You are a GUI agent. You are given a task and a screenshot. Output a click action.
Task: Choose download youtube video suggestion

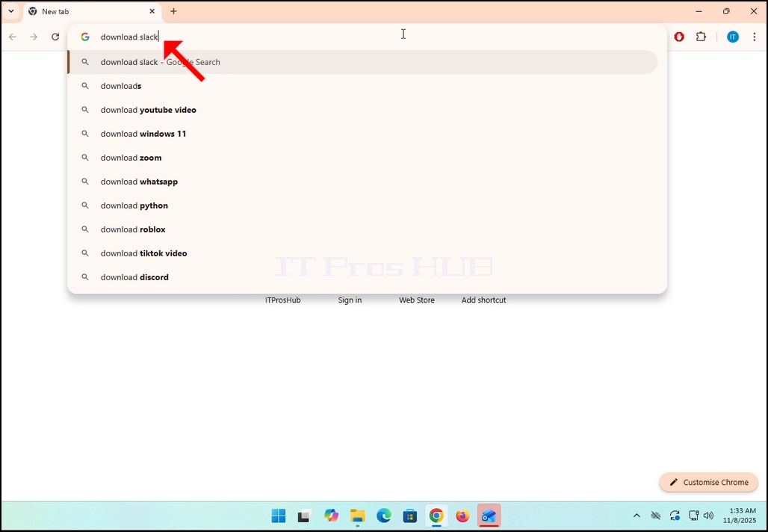click(x=362, y=111)
